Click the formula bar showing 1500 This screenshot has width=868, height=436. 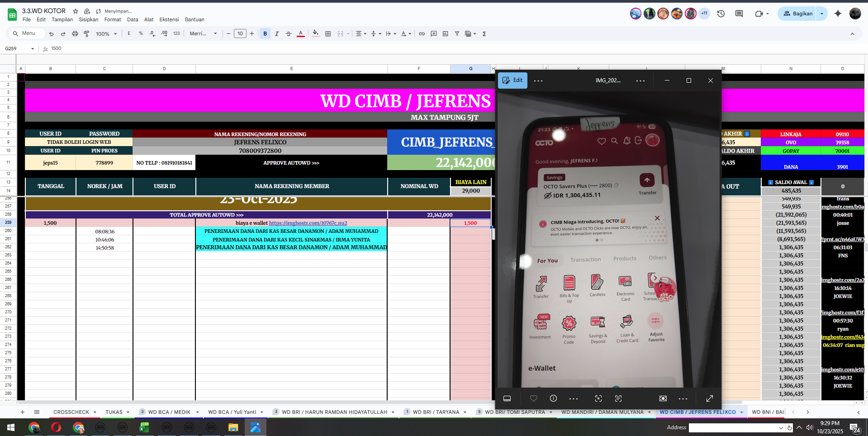[456, 48]
